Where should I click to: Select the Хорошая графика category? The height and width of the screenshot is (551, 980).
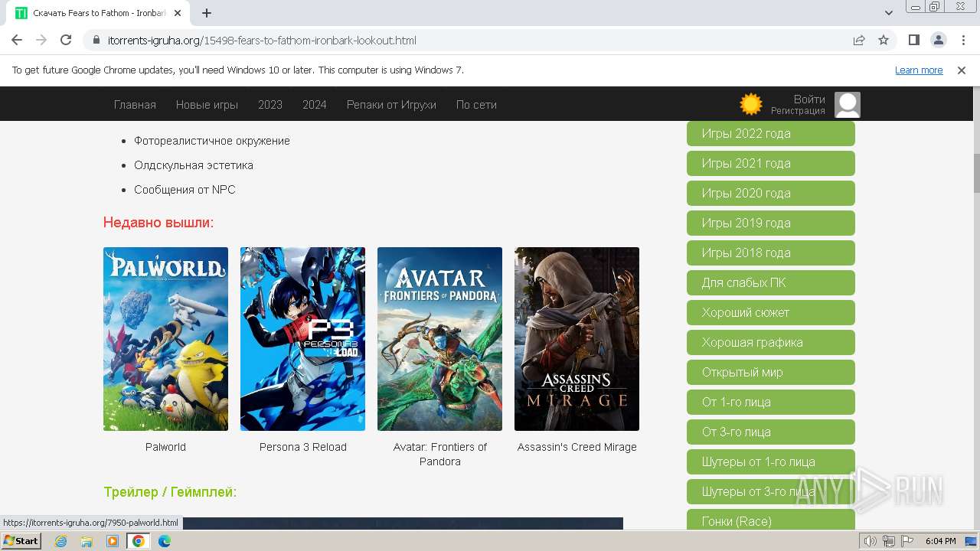click(771, 342)
